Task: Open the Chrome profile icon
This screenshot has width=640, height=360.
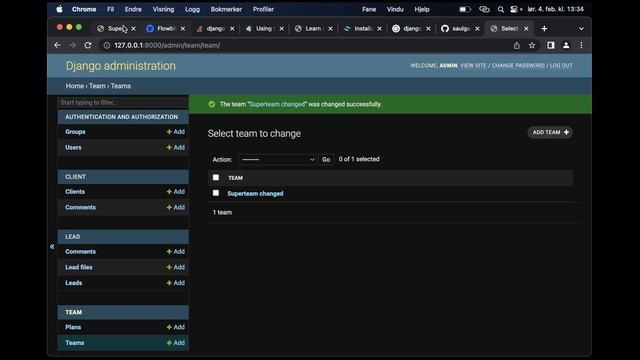Action: pyautogui.click(x=566, y=45)
